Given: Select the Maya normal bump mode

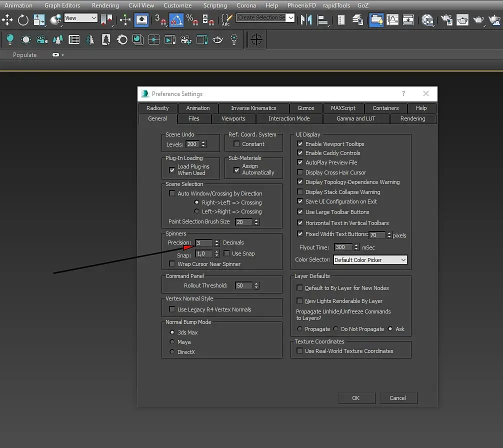Looking at the screenshot, I should [172, 342].
